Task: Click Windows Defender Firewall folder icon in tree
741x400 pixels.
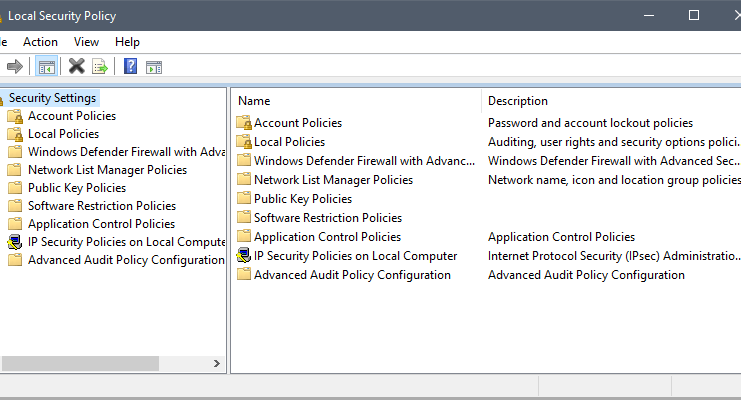Action: coord(15,152)
